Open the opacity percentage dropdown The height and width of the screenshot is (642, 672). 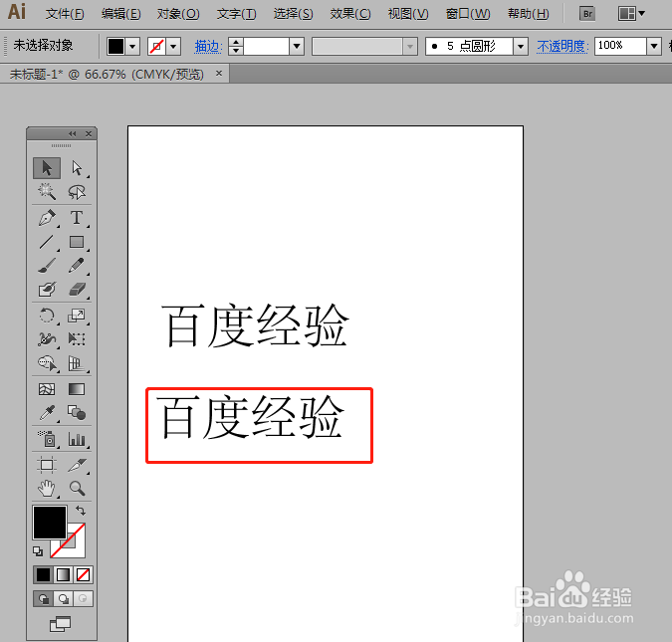tap(654, 47)
